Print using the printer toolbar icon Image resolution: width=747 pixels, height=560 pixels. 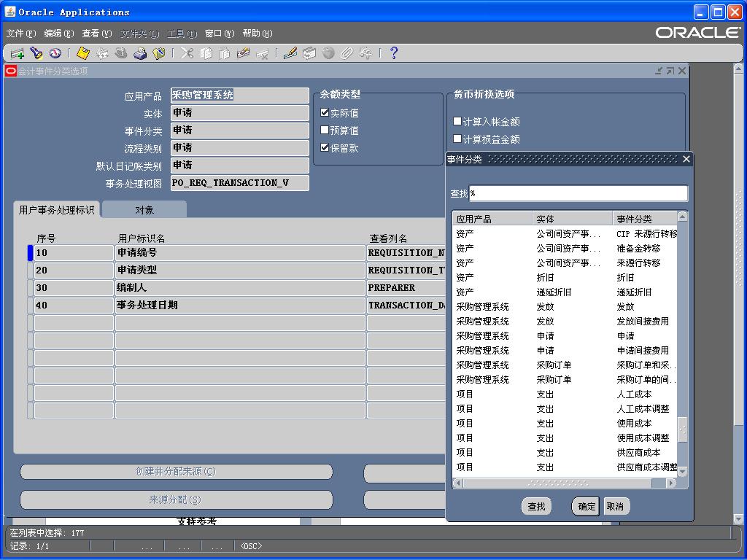click(139, 53)
